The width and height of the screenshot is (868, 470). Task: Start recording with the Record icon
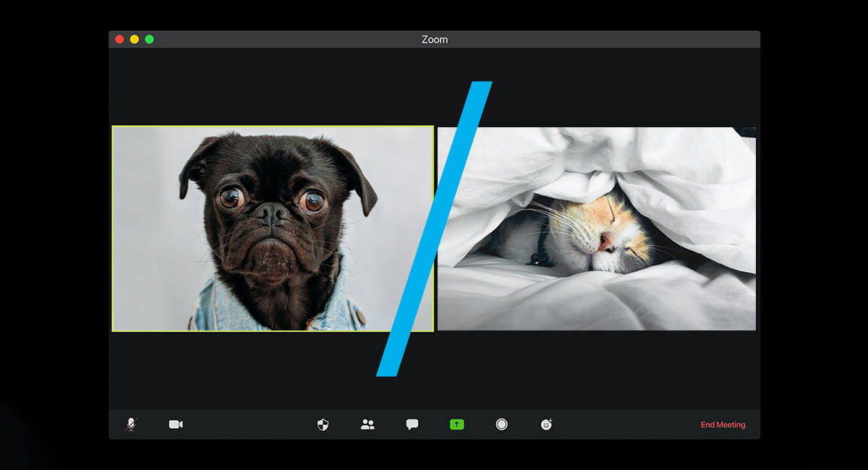[501, 424]
